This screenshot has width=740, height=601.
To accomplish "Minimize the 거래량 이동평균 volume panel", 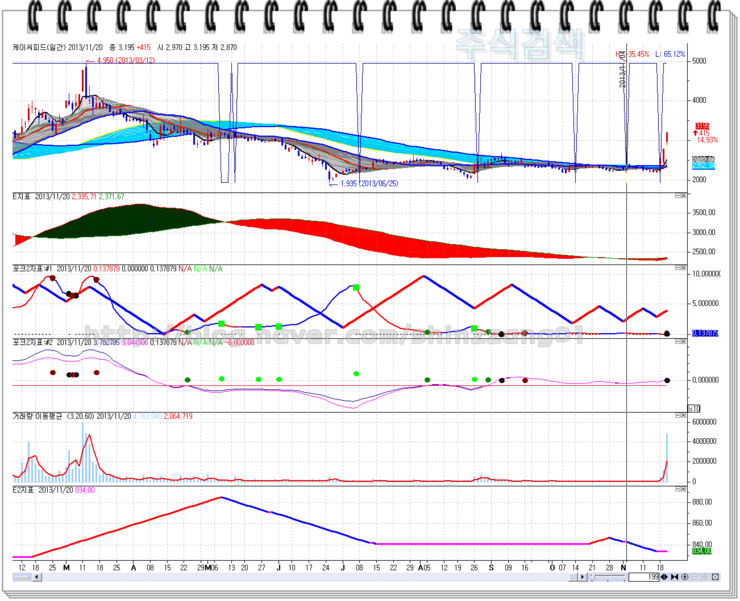I will click(678, 415).
